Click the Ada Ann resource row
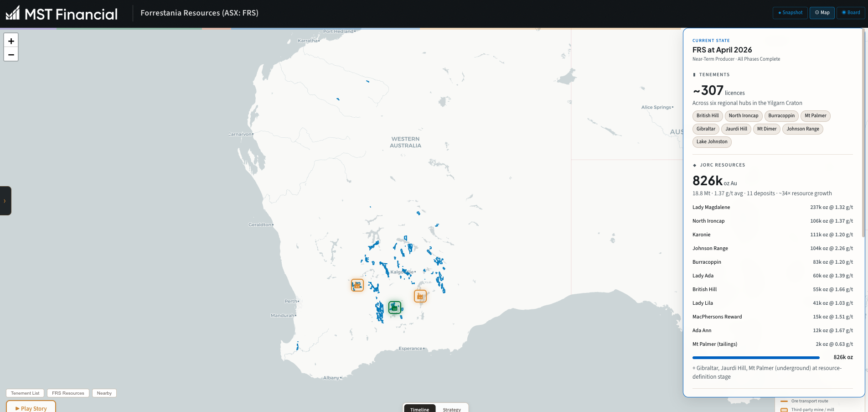The height and width of the screenshot is (412, 868). click(773, 330)
